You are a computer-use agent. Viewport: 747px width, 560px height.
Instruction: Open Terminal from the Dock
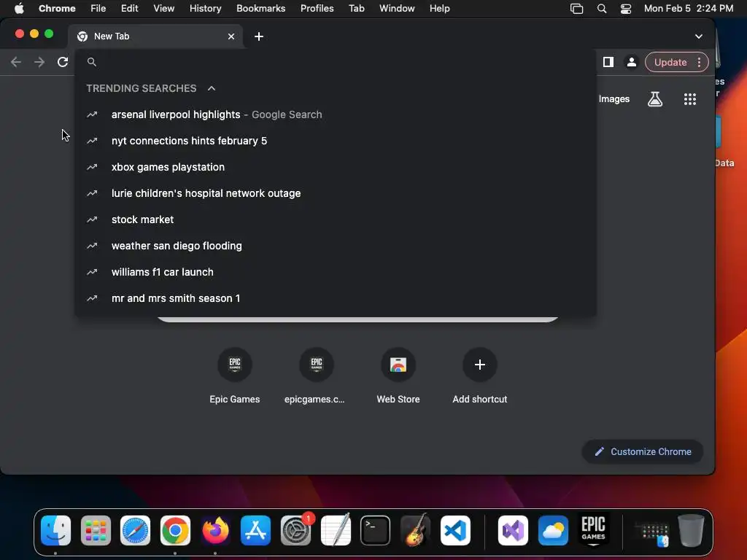point(376,531)
